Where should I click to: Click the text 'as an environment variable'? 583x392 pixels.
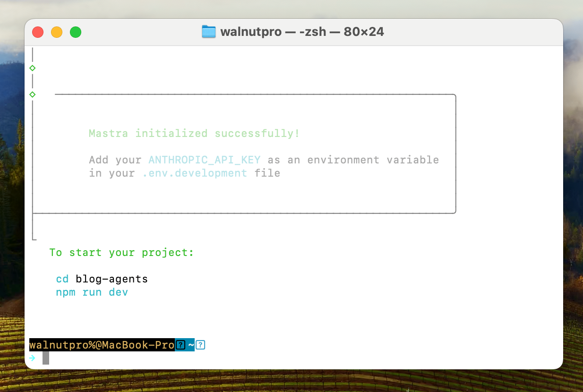[x=353, y=160]
